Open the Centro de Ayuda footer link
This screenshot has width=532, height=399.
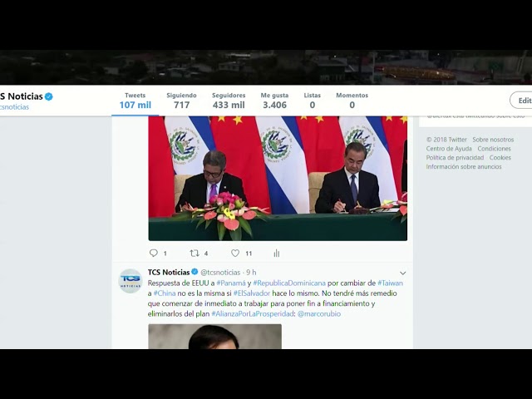coord(449,149)
